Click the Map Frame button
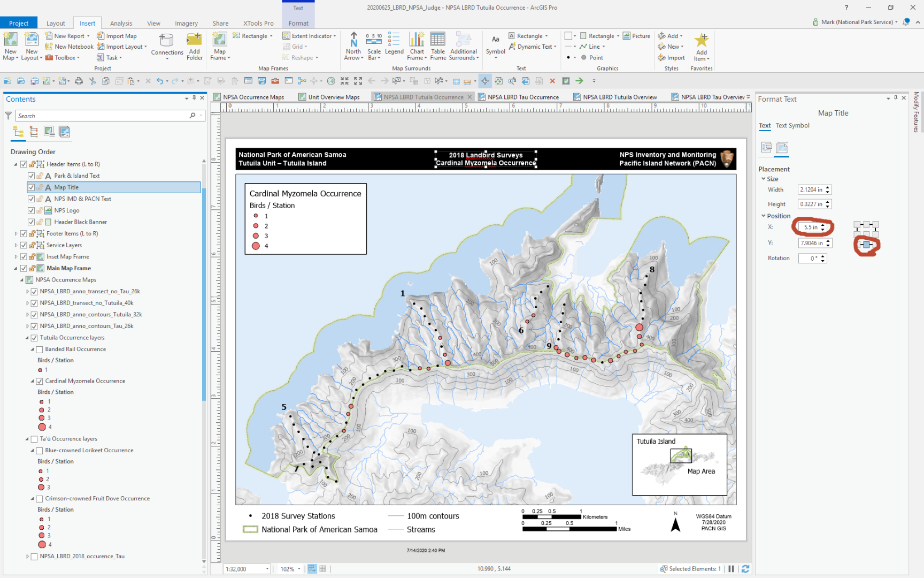Image resolution: width=924 pixels, height=578 pixels. pos(220,46)
